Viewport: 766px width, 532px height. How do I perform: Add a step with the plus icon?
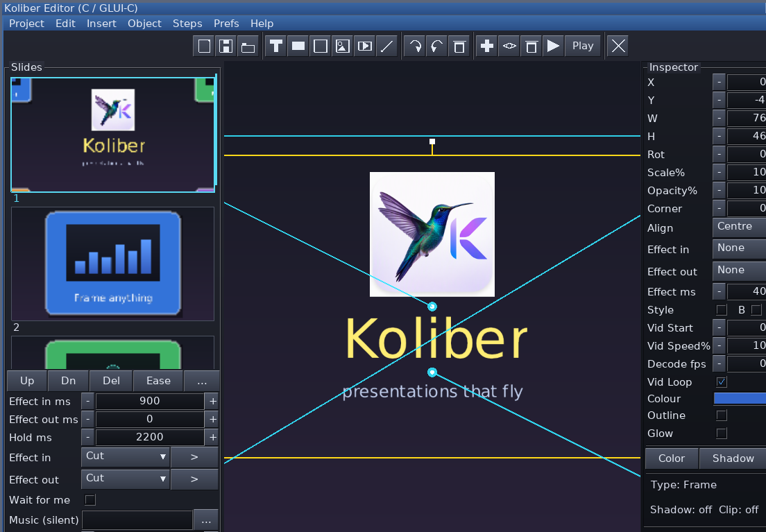pyautogui.click(x=486, y=46)
